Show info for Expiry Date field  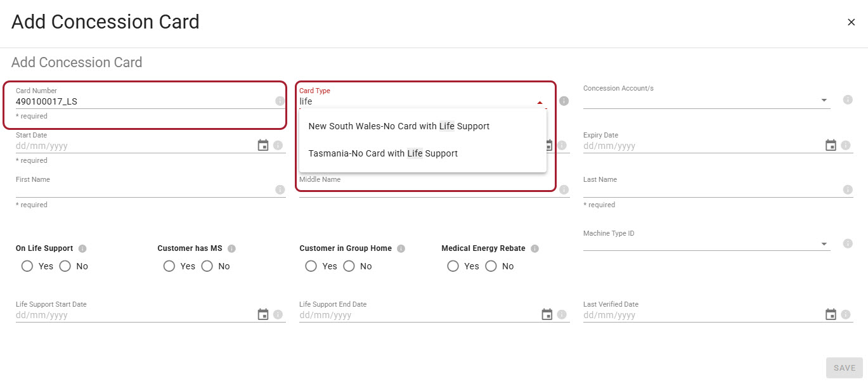point(845,145)
